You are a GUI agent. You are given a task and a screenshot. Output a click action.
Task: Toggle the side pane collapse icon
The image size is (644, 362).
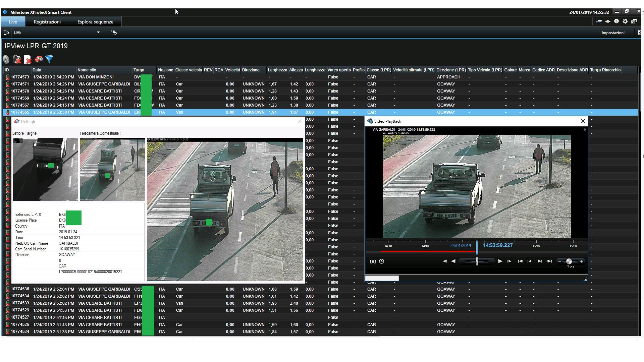(x=6, y=33)
